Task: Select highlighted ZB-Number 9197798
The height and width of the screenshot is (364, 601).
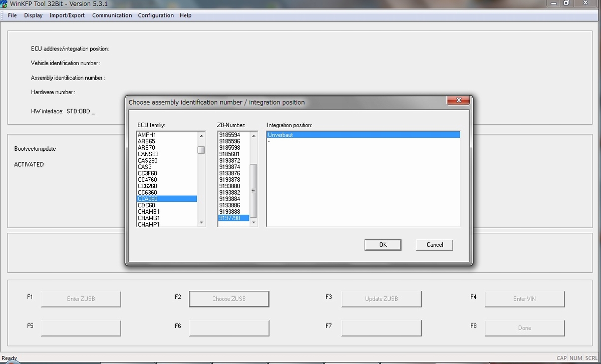Action: (233, 218)
